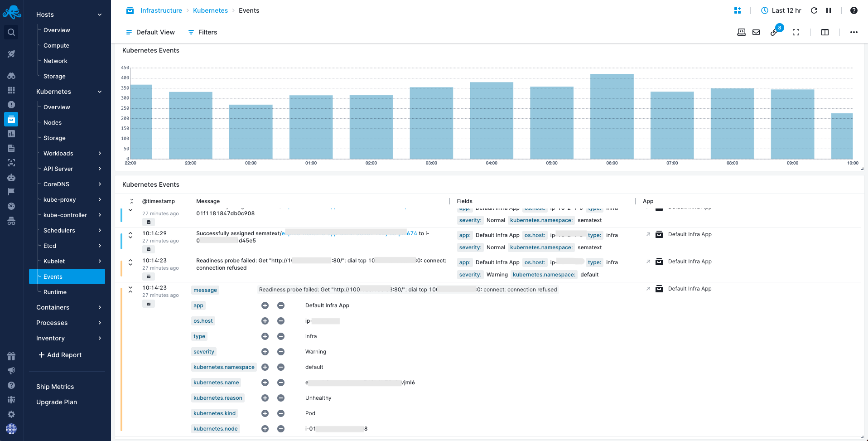Open the Last 12 hr time picker

click(x=781, y=10)
